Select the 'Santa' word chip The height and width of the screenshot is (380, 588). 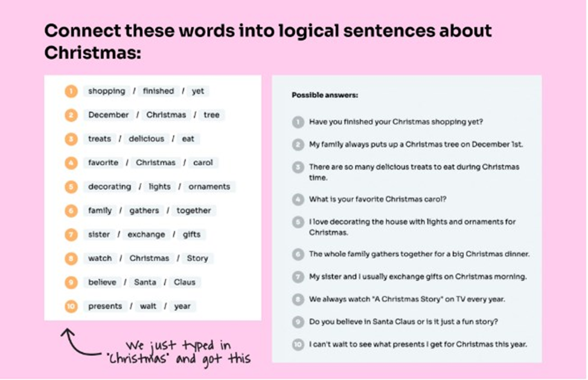[x=145, y=283]
